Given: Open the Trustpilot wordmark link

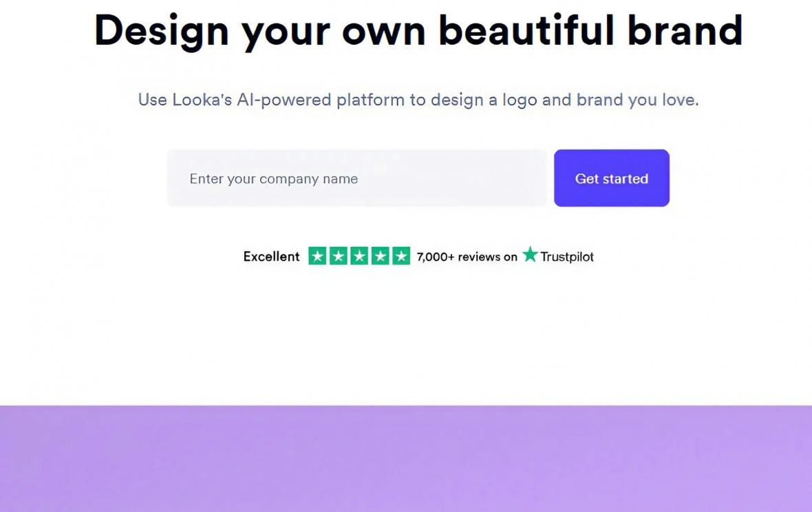Looking at the screenshot, I should coord(567,257).
